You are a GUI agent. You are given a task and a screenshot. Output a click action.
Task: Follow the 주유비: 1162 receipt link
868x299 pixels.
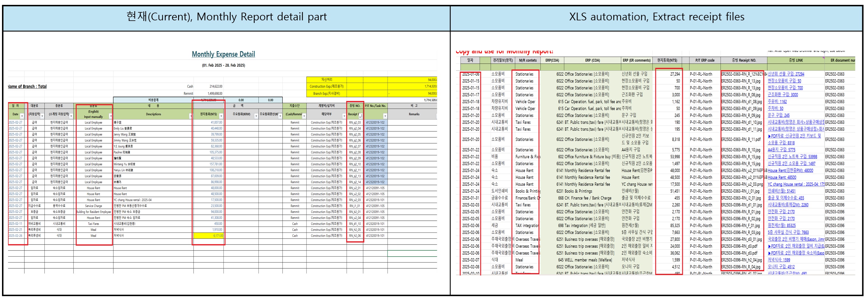coord(777,102)
